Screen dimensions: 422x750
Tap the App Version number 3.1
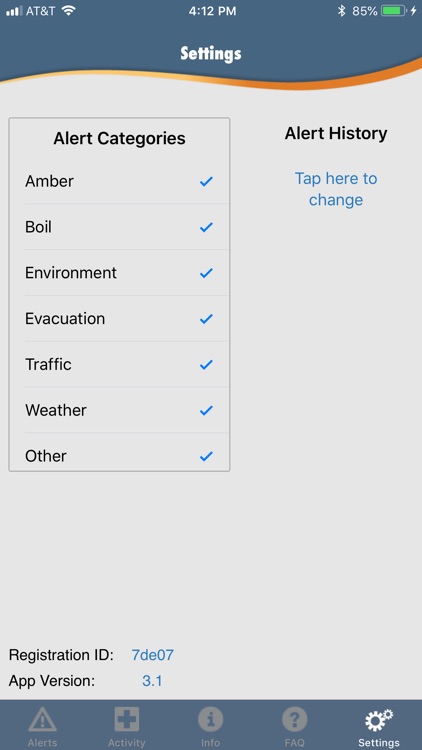tap(152, 681)
